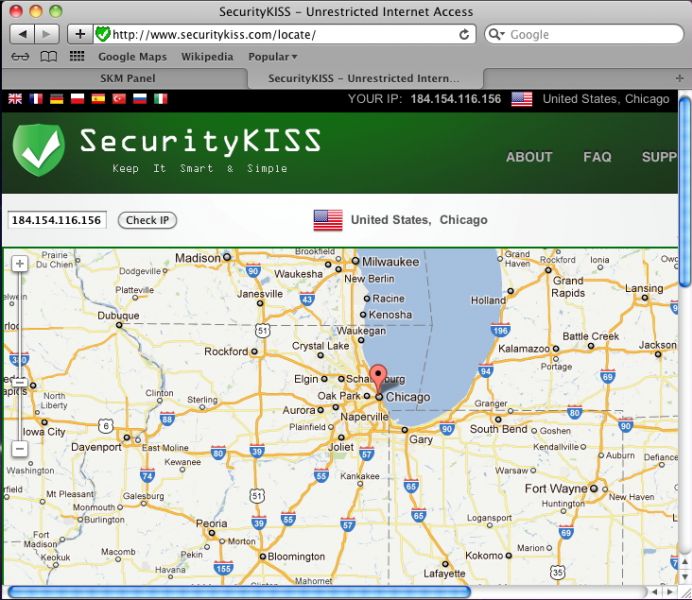Viewport: 692px width, 600px height.
Task: Open the SUPP menu item
Action: pos(659,157)
